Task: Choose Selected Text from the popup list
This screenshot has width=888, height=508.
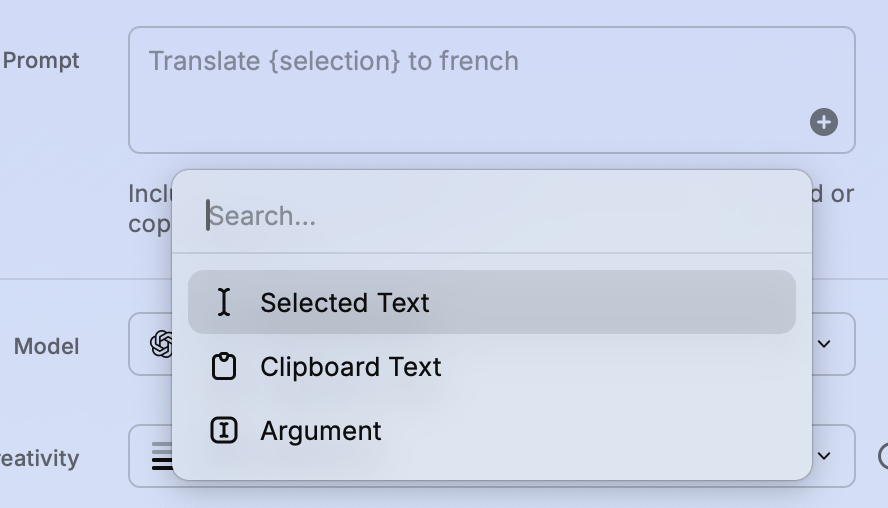Action: click(345, 303)
